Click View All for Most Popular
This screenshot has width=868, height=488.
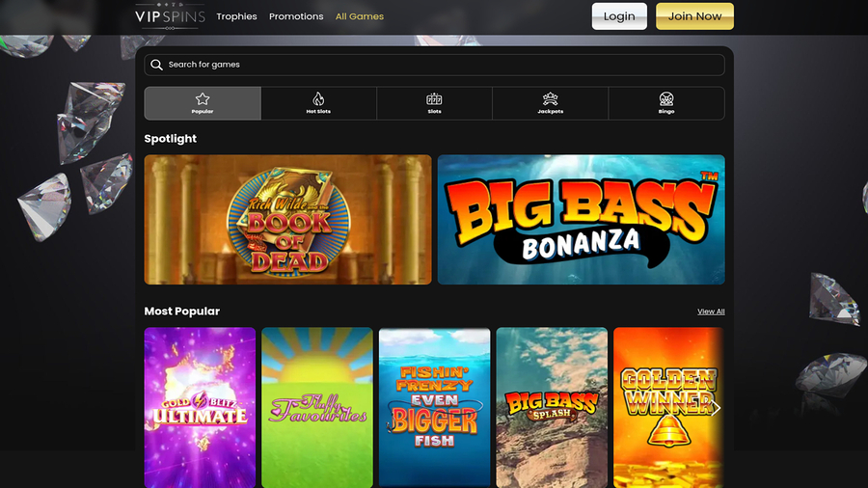click(x=711, y=312)
